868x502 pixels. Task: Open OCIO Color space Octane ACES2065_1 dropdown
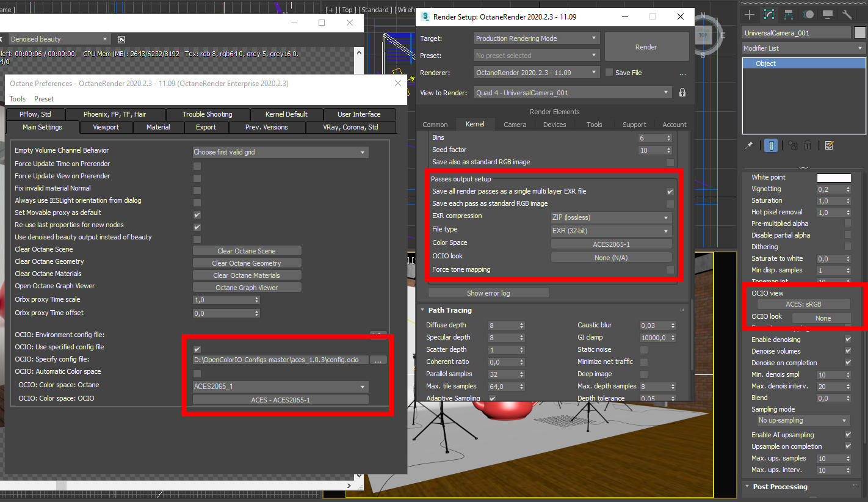pos(280,387)
